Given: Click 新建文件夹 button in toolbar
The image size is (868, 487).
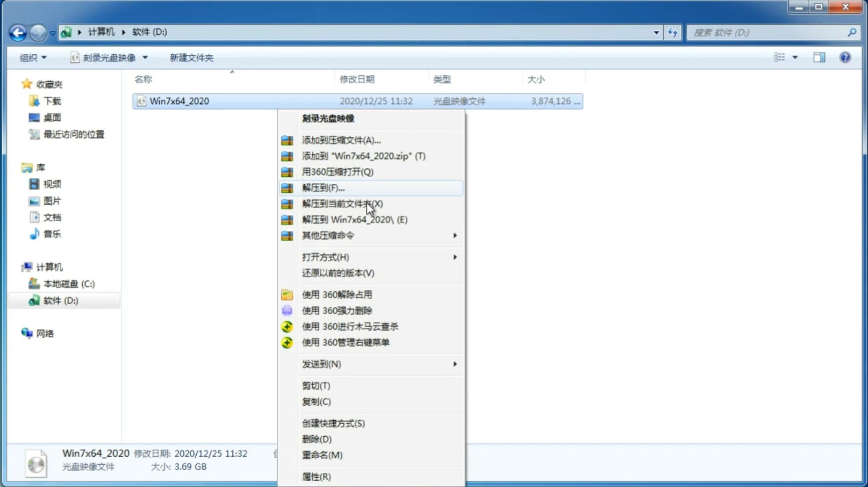Looking at the screenshot, I should 191,57.
